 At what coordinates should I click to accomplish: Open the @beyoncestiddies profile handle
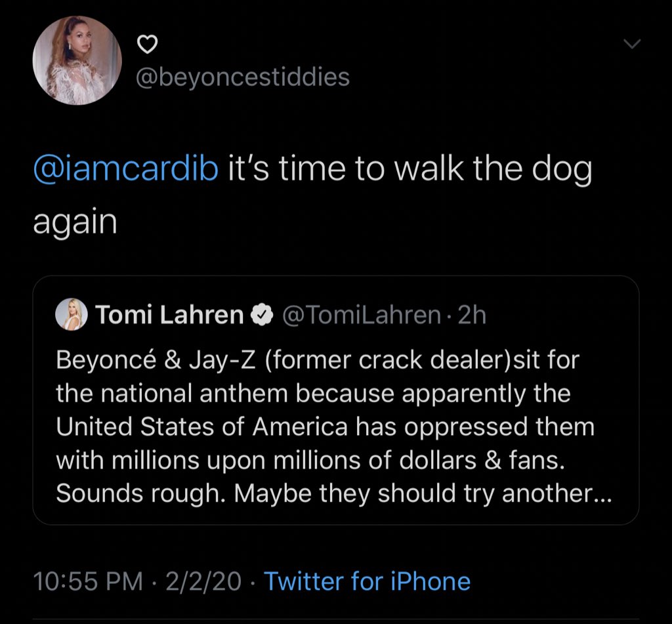pos(243,77)
